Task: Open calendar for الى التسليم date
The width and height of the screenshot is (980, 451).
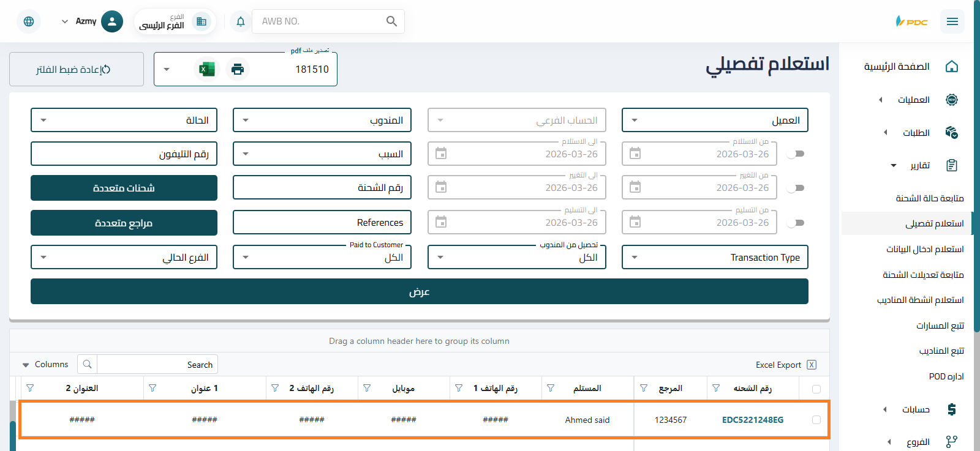Action: [x=441, y=222]
